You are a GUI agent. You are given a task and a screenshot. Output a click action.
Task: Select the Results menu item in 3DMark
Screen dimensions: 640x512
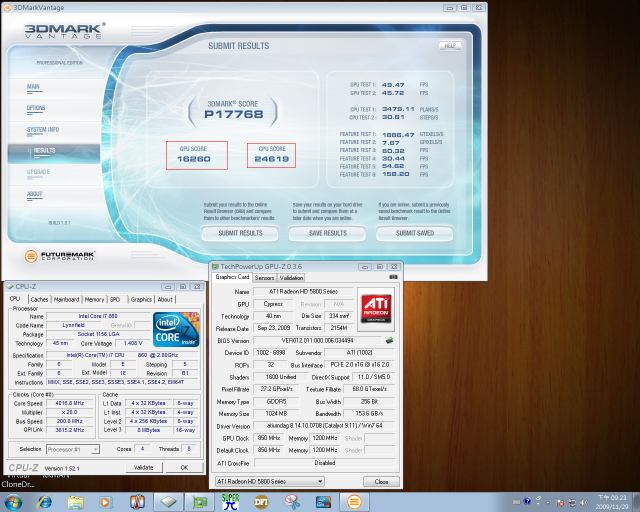click(x=54, y=152)
